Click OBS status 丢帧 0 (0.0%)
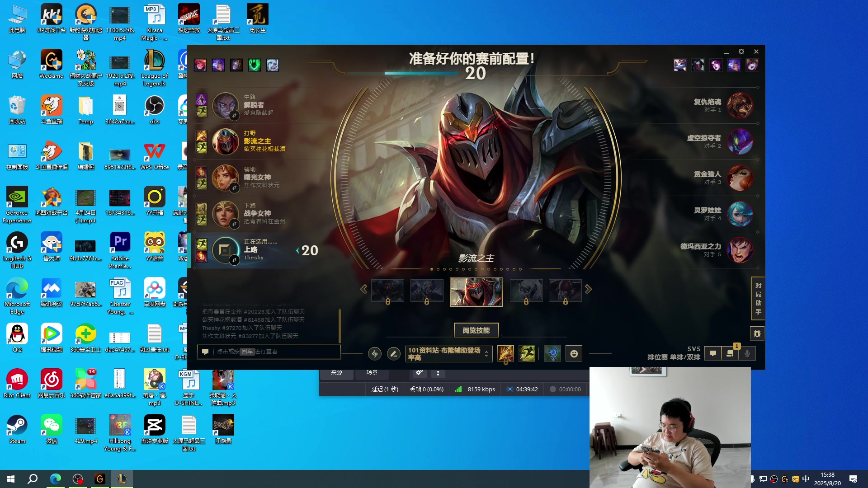Viewport: 868px width, 488px height. click(426, 389)
